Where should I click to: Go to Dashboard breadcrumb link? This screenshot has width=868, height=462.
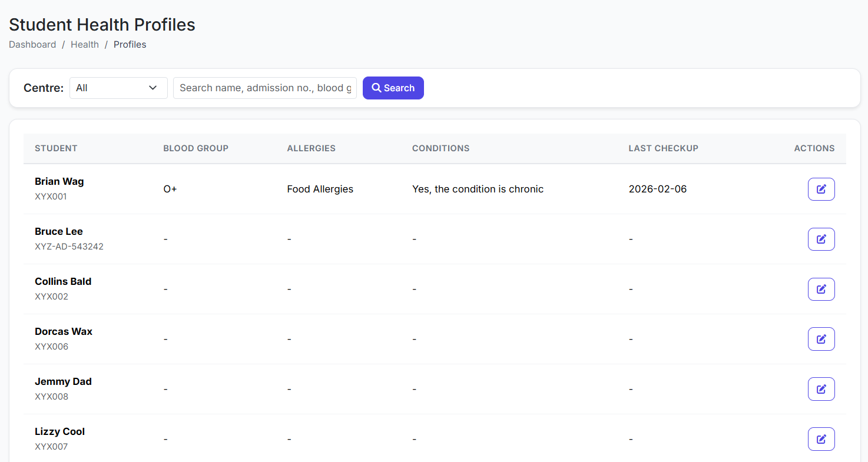[32, 45]
